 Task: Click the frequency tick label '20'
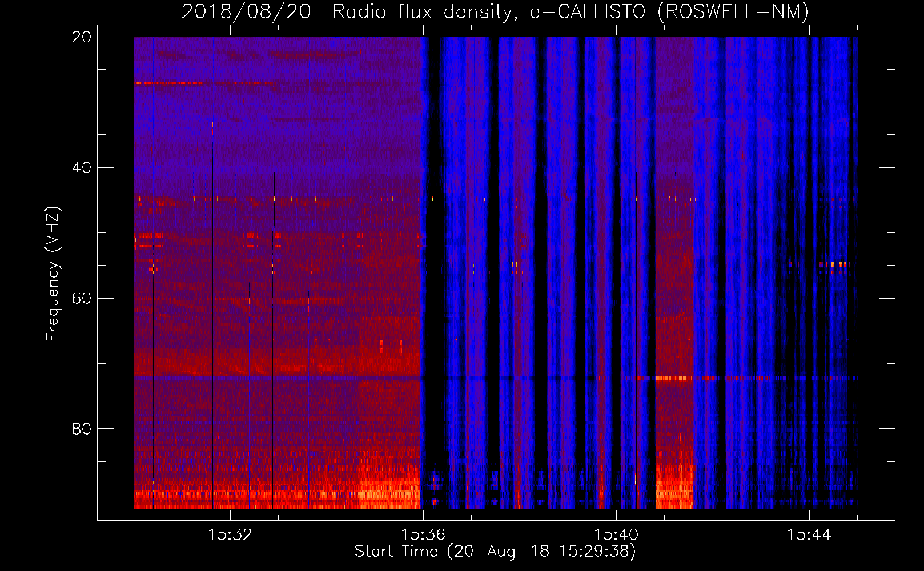click(x=82, y=37)
